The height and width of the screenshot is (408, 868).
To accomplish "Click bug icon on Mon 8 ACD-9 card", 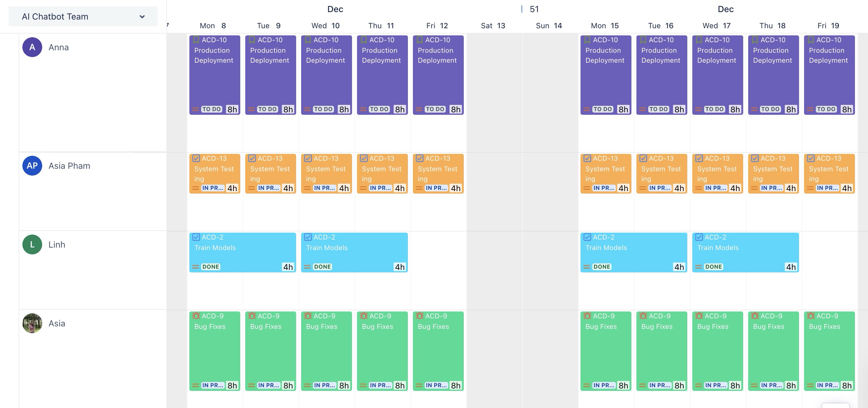I will pyautogui.click(x=196, y=316).
